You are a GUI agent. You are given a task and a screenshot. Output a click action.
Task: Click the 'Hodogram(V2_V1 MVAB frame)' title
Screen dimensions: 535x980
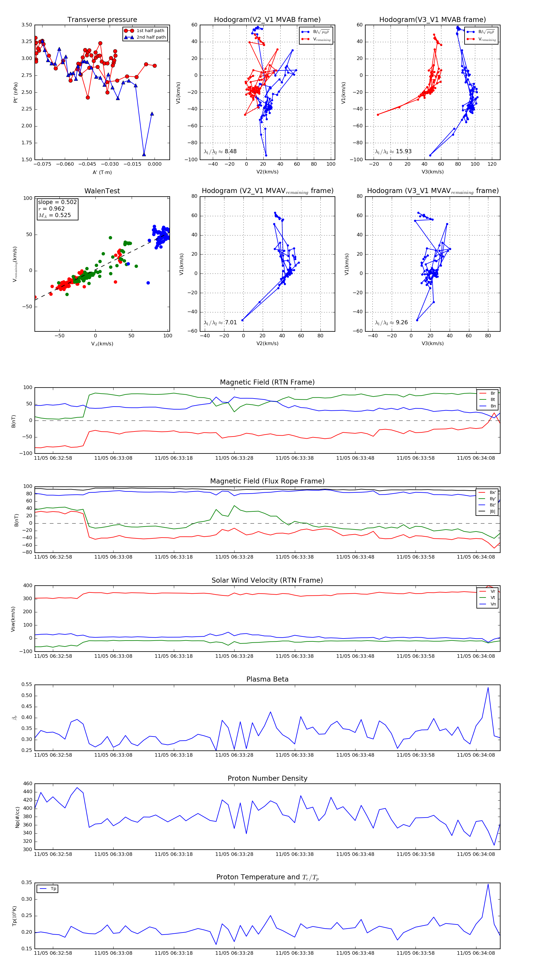[267, 20]
